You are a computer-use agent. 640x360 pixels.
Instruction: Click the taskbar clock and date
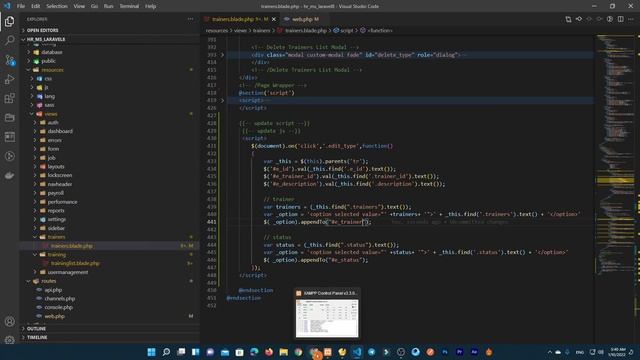pyautogui.click(x=617, y=352)
